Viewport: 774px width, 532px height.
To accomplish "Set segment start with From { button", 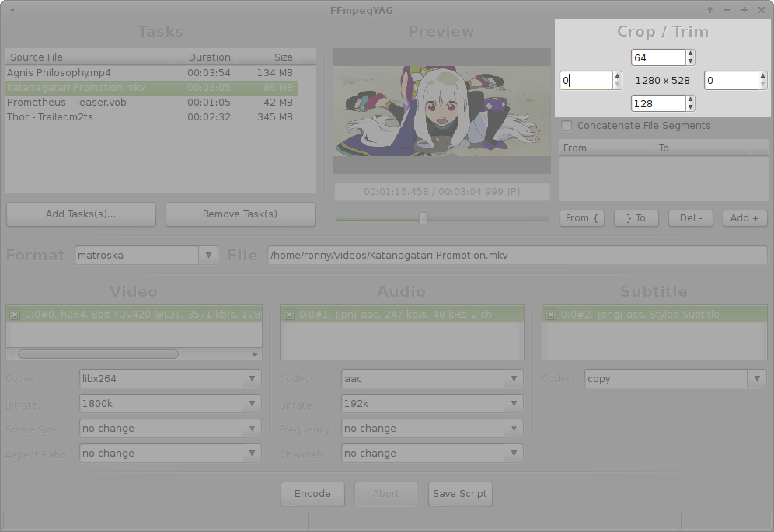I will pos(581,218).
